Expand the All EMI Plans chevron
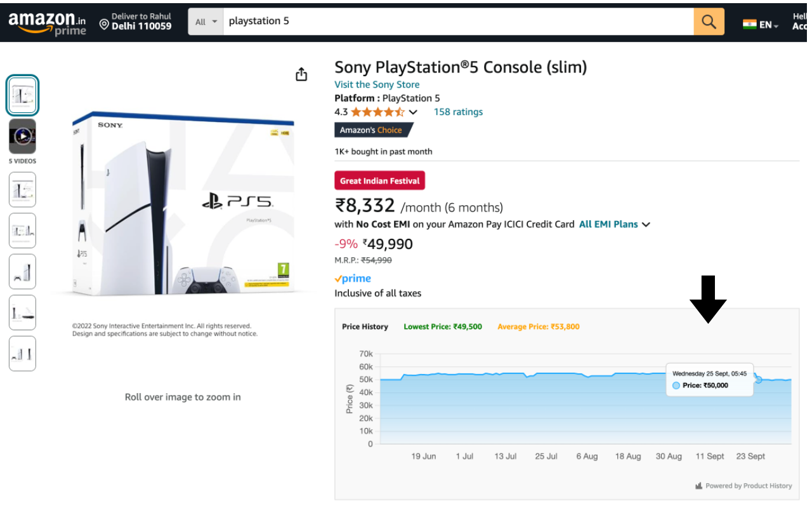The width and height of the screenshot is (812, 508). (x=646, y=225)
